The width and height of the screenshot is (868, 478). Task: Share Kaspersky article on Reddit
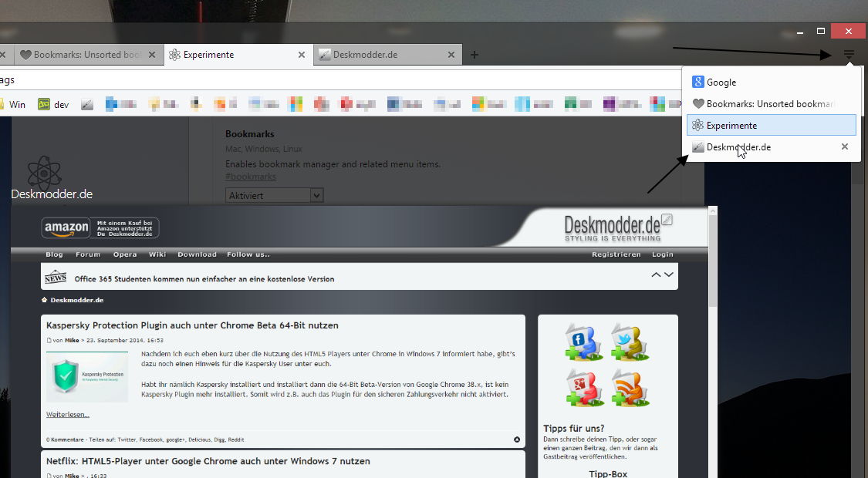coord(236,439)
